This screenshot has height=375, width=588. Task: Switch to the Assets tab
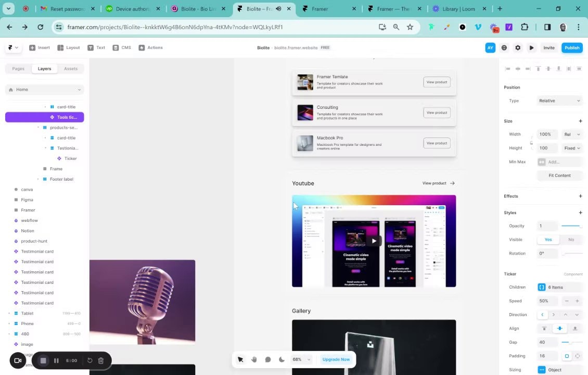click(70, 68)
